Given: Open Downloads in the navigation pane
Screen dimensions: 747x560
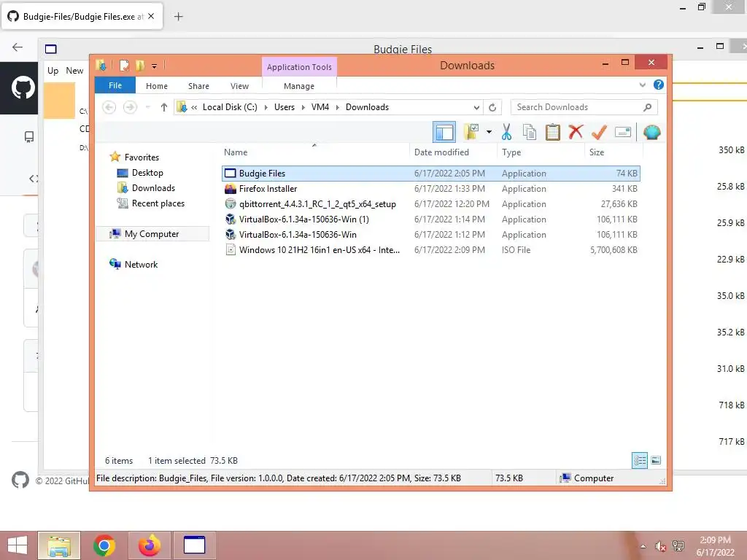Looking at the screenshot, I should pyautogui.click(x=153, y=187).
